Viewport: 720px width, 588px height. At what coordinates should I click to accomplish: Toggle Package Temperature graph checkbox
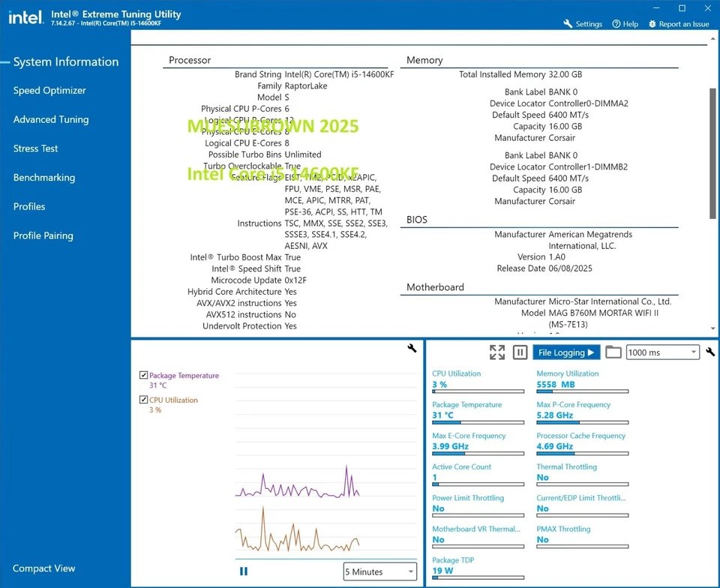coord(143,375)
